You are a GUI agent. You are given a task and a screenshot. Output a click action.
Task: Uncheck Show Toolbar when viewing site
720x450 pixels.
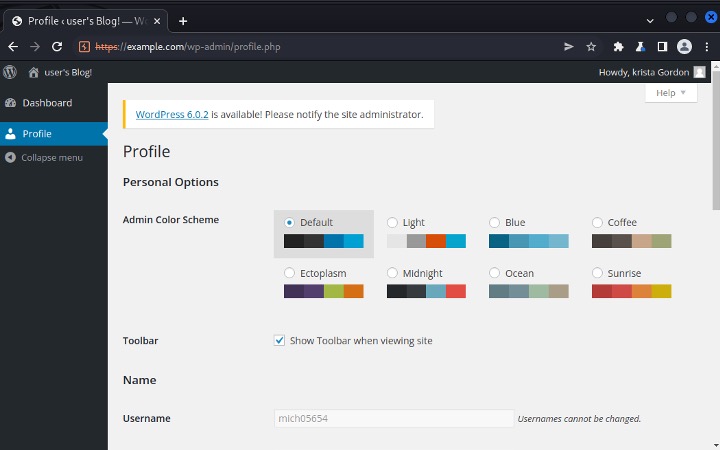[280, 340]
